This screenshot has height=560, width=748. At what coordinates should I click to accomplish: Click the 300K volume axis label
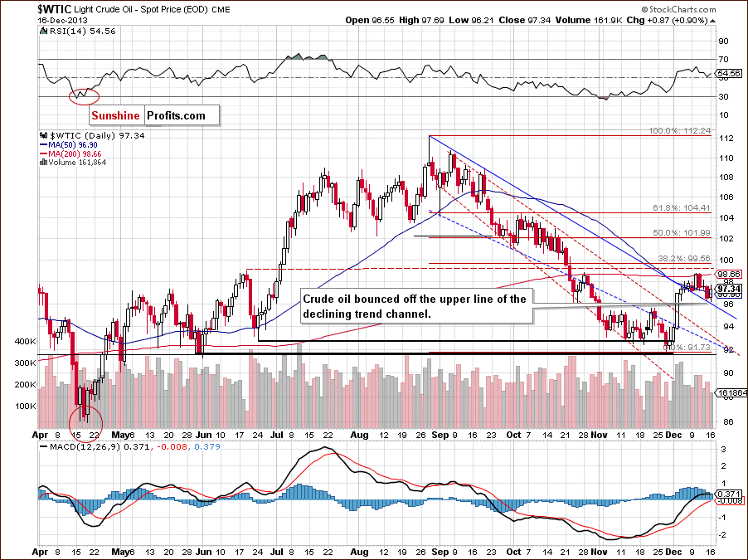[x=25, y=363]
